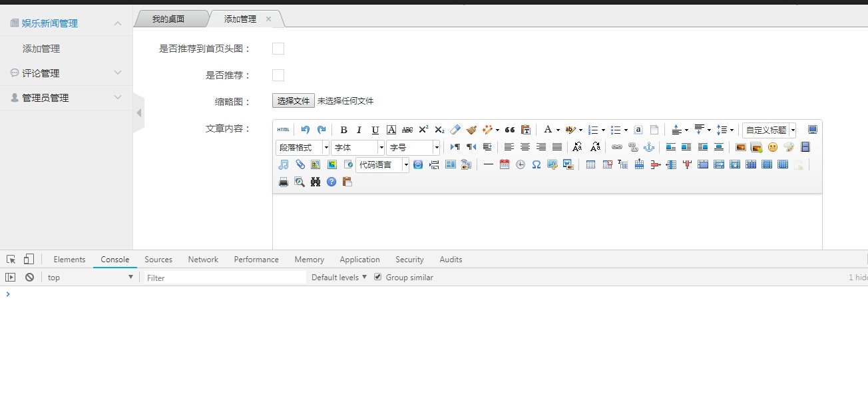Toggle the Group similar checkbox

coord(378,277)
